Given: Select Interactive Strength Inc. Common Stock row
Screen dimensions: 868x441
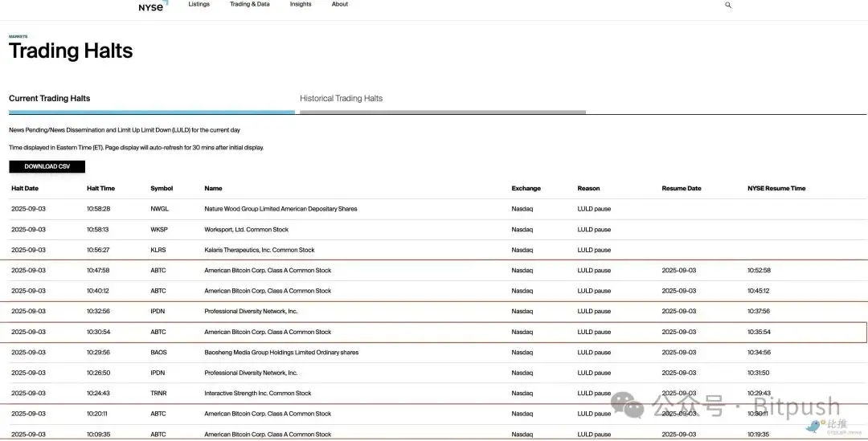Looking at the screenshot, I should 257,394.
